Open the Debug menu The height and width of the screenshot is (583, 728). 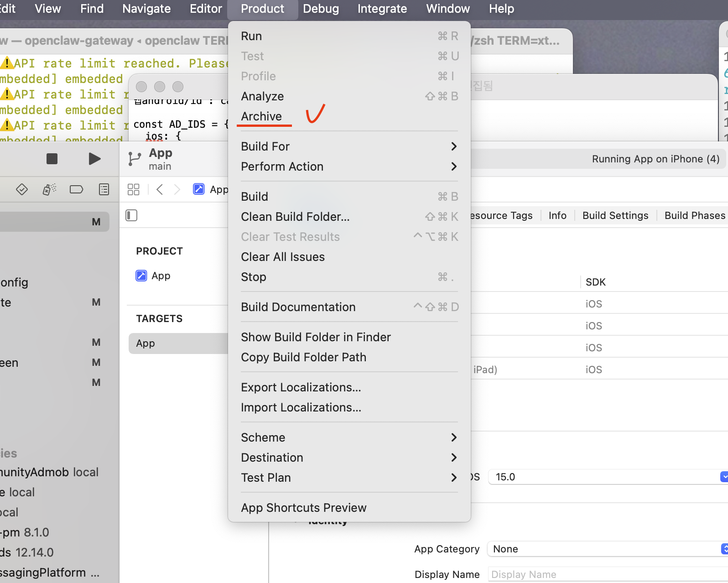coord(321,9)
